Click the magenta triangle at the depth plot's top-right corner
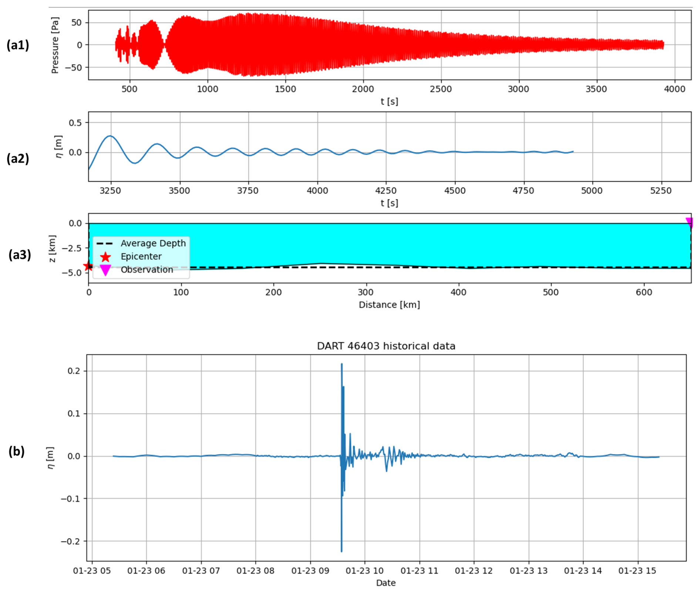This screenshot has height=594, width=700. click(x=689, y=222)
